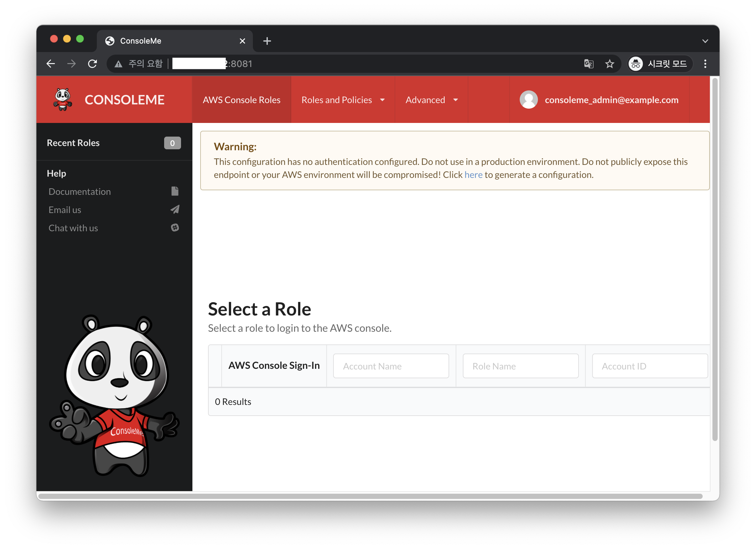Viewport: 756px width, 549px height.
Task: Open a new browser tab
Action: [x=267, y=41]
